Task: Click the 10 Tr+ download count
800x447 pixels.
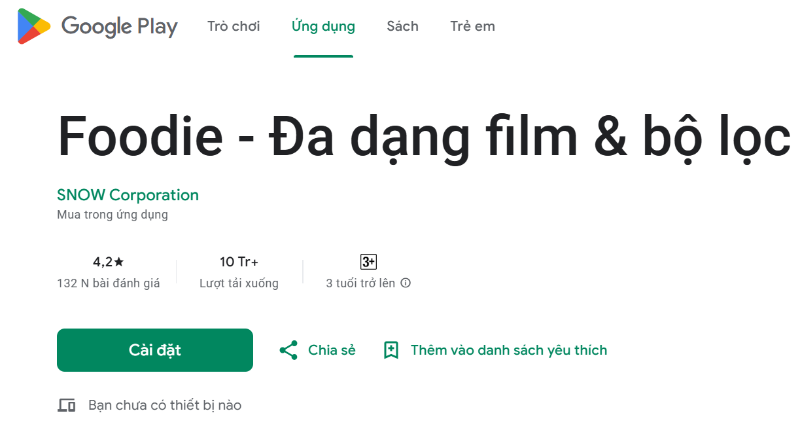Action: (239, 262)
